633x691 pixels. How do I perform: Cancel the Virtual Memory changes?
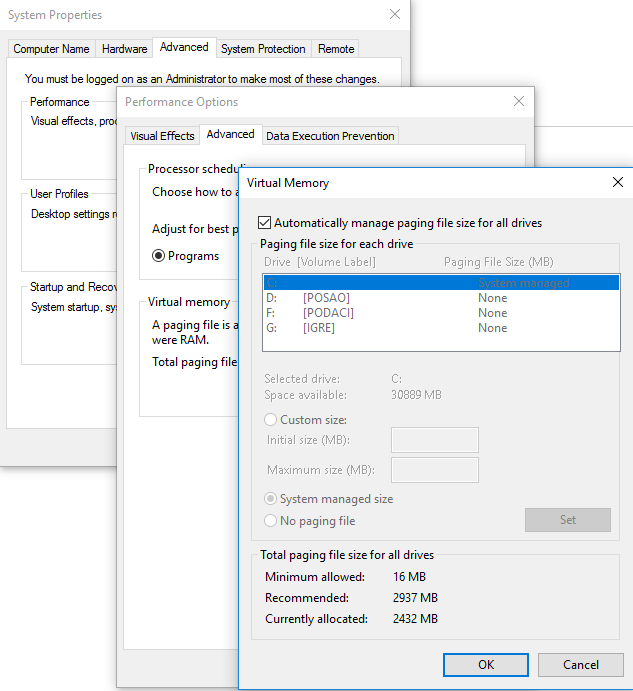[580, 665]
